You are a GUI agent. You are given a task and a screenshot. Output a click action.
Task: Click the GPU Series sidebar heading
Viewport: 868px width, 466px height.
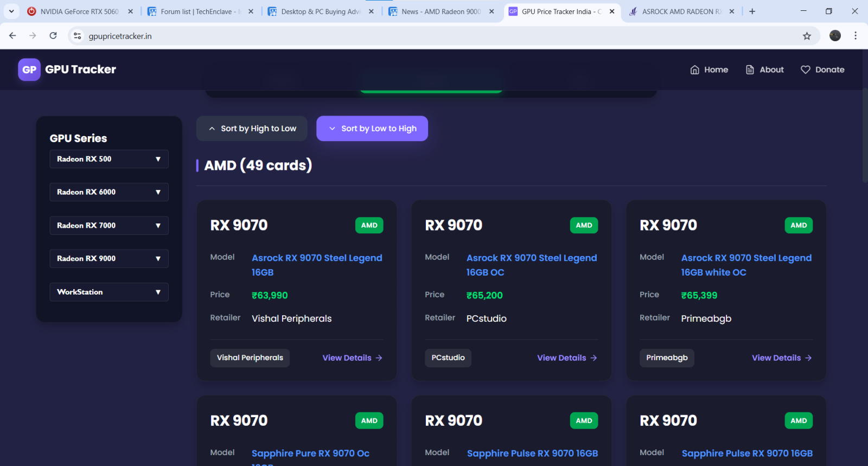79,138
